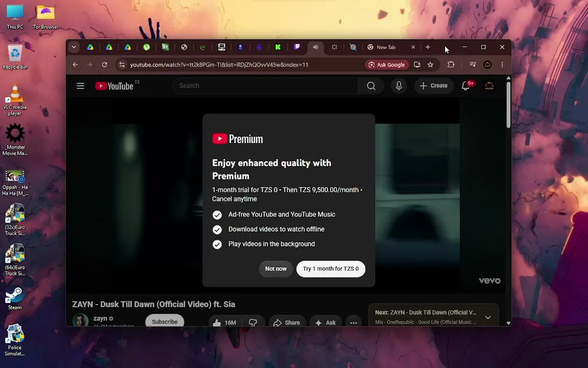Open the Create menu
The width and height of the screenshot is (588, 368).
pyautogui.click(x=433, y=86)
